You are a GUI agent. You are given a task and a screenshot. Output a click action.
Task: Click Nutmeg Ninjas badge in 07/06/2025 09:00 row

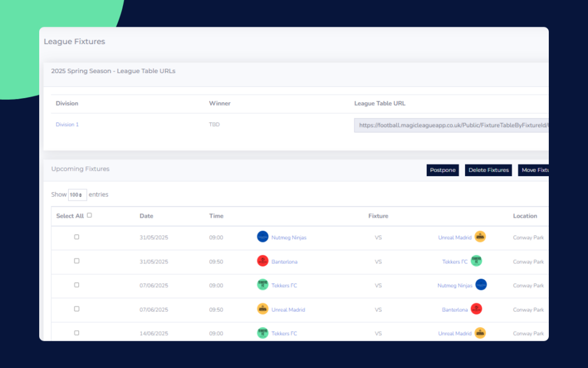tap(481, 285)
